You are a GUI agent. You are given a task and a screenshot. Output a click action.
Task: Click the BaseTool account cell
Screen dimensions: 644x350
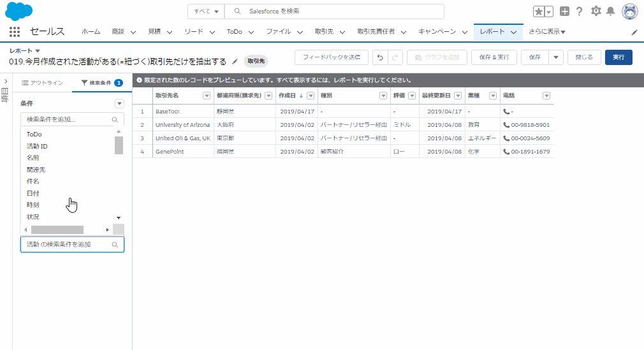(x=183, y=112)
